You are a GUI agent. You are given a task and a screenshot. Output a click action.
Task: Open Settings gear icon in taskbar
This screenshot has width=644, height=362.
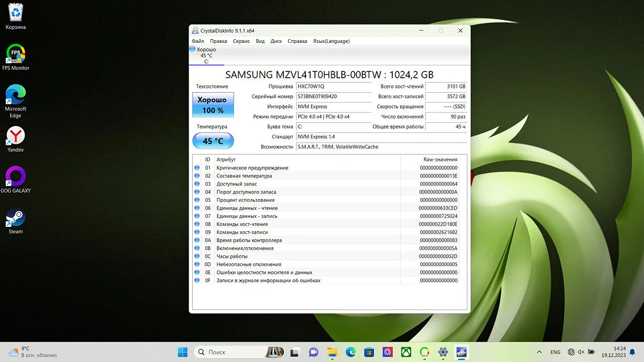443,352
